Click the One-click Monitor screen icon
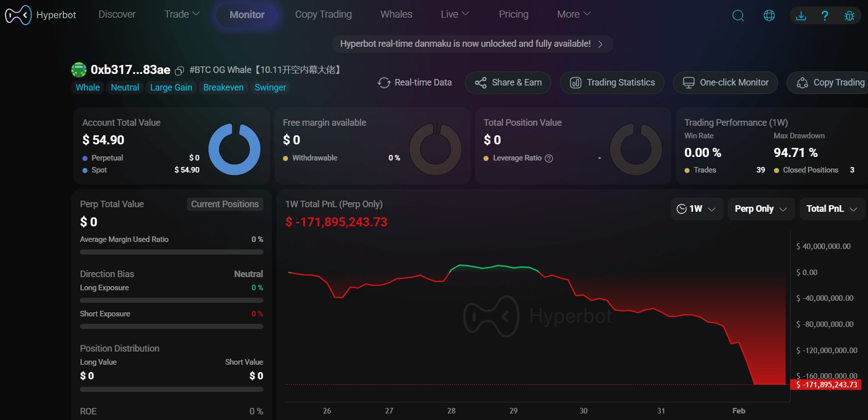 click(689, 82)
